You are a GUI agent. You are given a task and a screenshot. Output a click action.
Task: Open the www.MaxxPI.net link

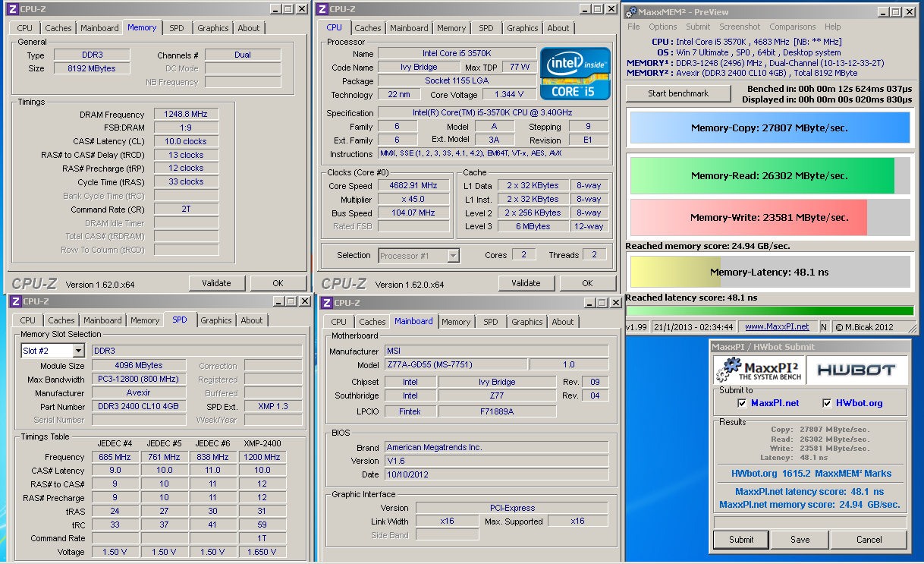776,327
